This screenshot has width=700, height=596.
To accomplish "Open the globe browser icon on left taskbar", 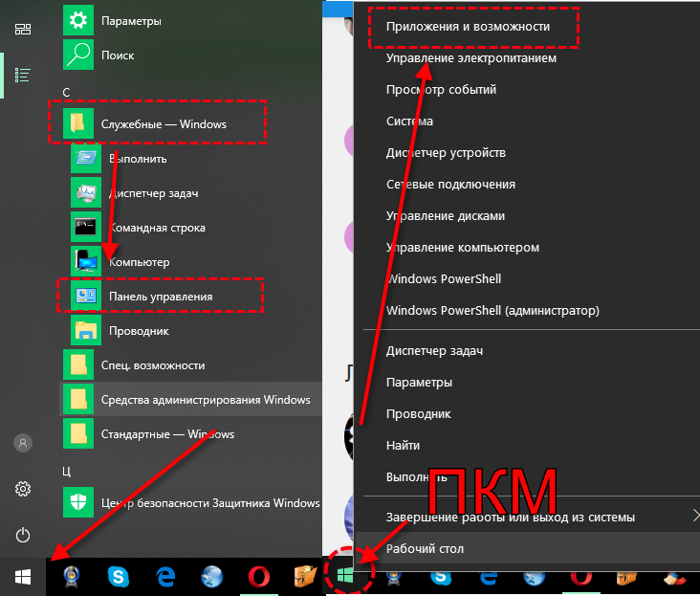I will coord(211,577).
